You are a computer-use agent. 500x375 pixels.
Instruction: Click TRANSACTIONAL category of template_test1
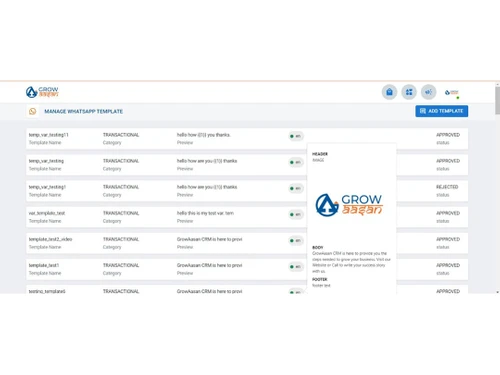[121, 265]
